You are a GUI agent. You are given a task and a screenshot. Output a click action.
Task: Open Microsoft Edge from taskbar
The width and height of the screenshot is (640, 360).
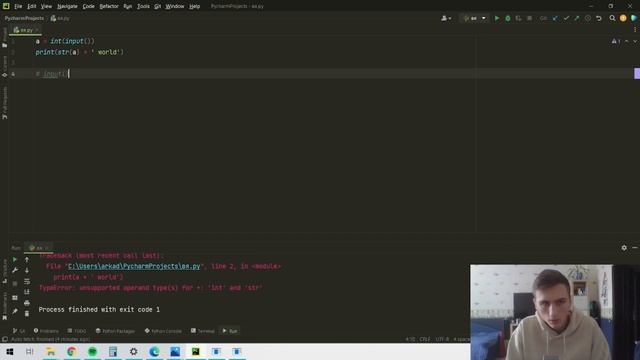pyautogui.click(x=154, y=351)
